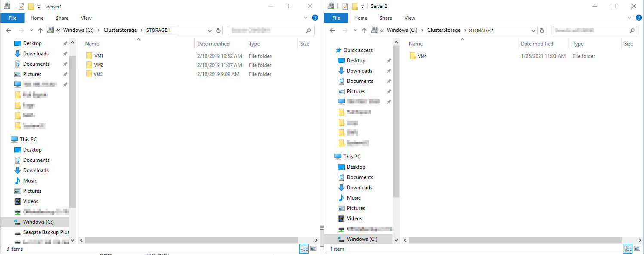The height and width of the screenshot is (255, 644).
Task: Open the File menu in Server 2 window
Action: coord(336,18)
